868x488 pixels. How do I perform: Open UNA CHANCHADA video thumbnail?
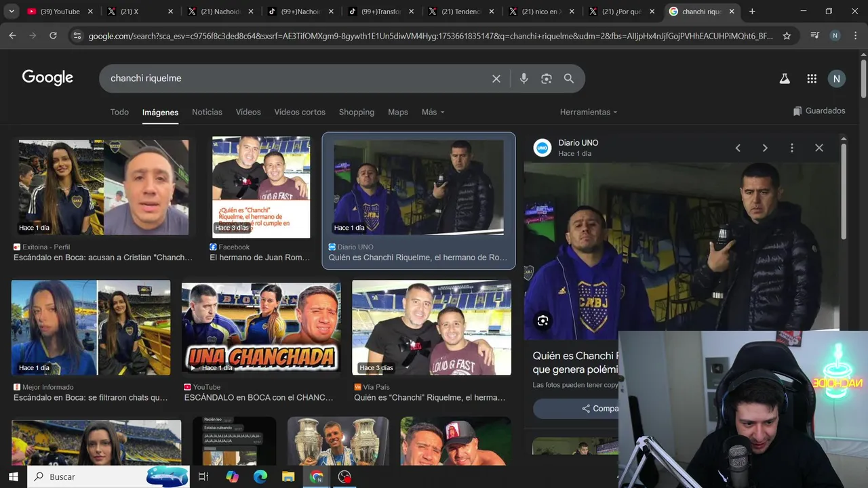261,329
